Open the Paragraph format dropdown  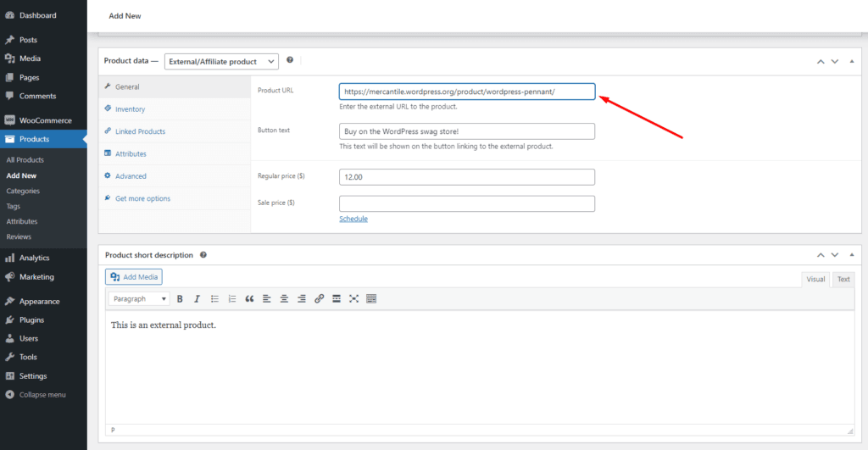tap(138, 299)
